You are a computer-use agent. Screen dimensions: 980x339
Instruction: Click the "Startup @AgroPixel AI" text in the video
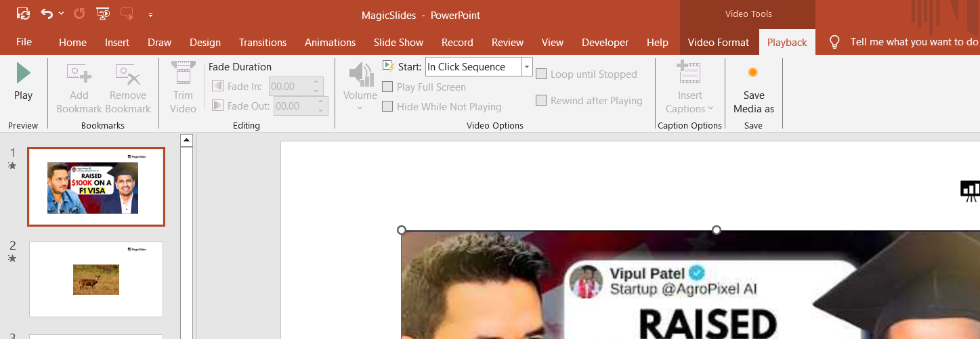coord(683,290)
